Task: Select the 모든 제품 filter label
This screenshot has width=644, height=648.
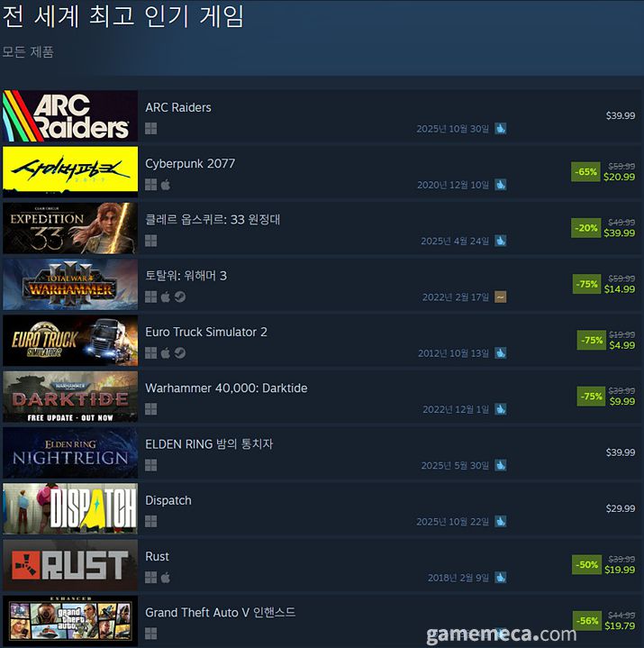Action: 28,52
